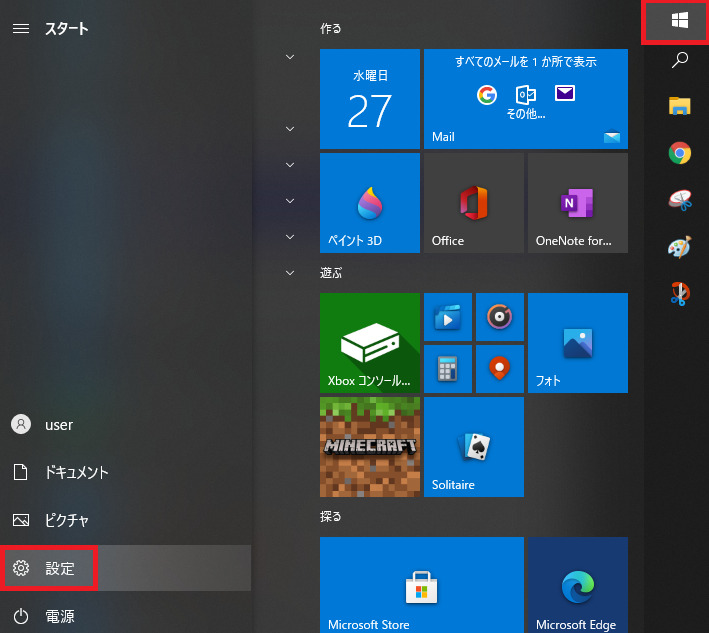Open the user account entry
This screenshot has height=633, width=709.
(126, 425)
